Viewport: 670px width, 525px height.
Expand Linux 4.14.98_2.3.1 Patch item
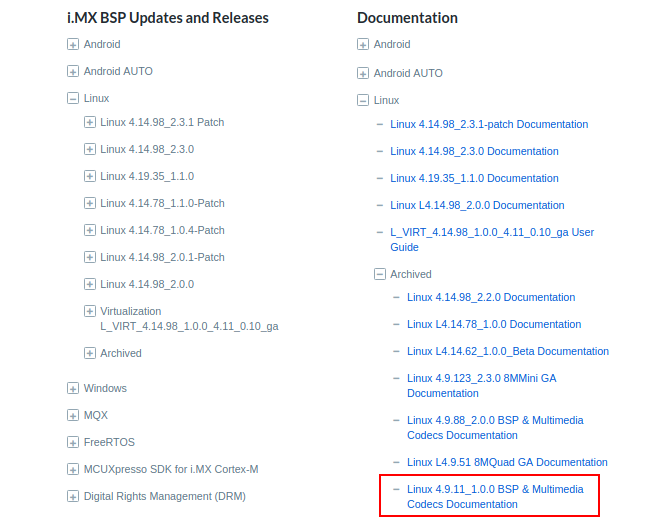(x=89, y=122)
